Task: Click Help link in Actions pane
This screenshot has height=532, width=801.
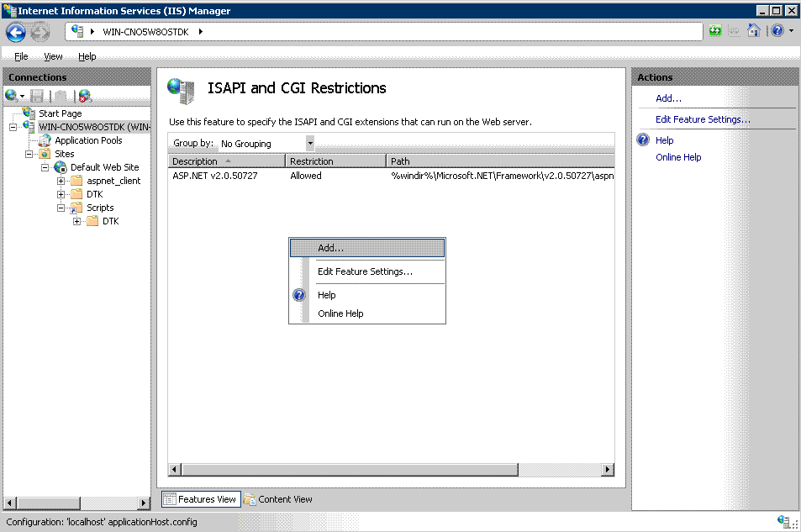Action: click(664, 140)
